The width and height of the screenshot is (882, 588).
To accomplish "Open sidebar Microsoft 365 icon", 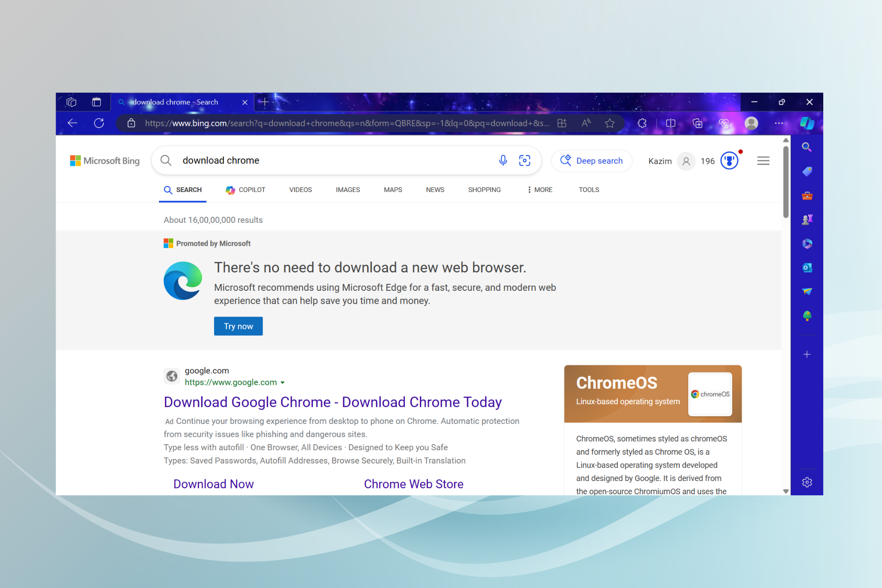I will coord(807,243).
